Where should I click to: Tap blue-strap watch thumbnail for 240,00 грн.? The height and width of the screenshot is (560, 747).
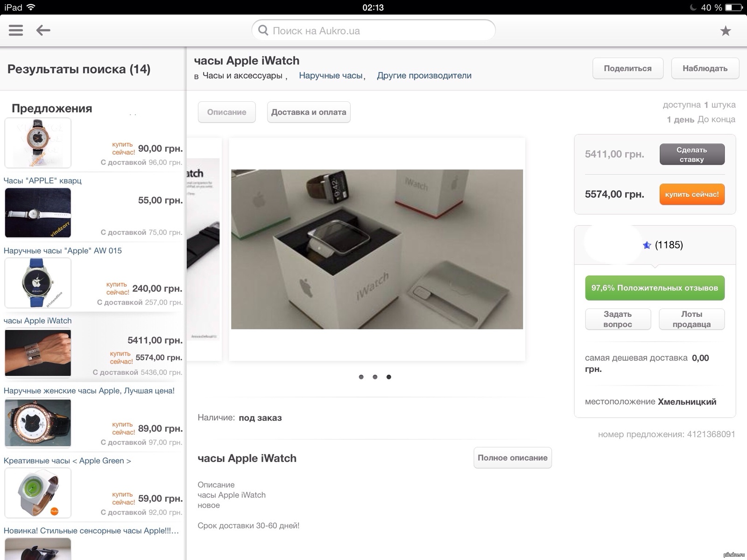38,283
